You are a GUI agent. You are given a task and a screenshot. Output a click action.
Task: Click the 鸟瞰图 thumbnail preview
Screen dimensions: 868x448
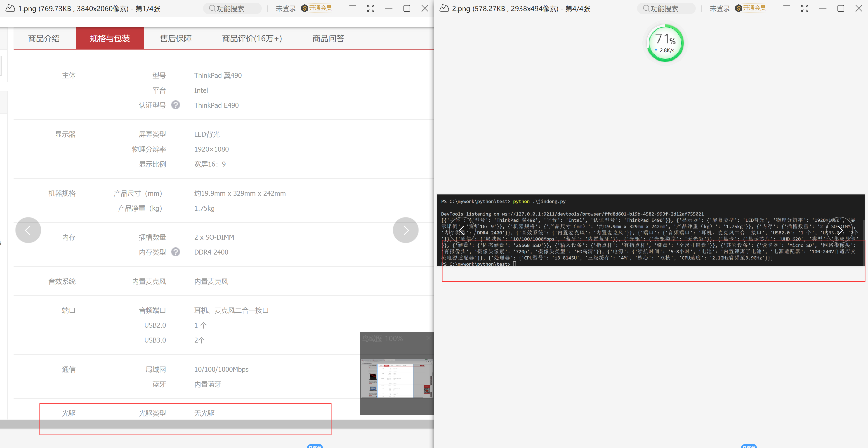(x=397, y=379)
